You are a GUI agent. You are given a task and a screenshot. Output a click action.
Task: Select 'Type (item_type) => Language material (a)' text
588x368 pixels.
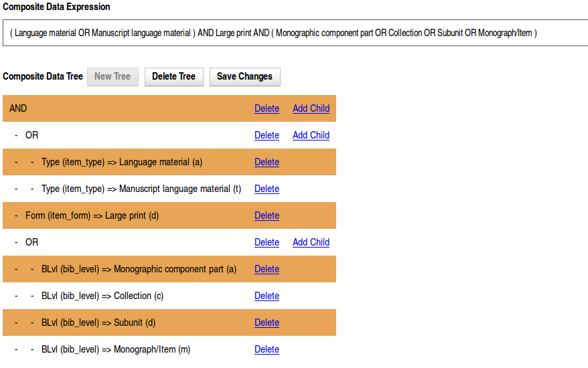[122, 162]
